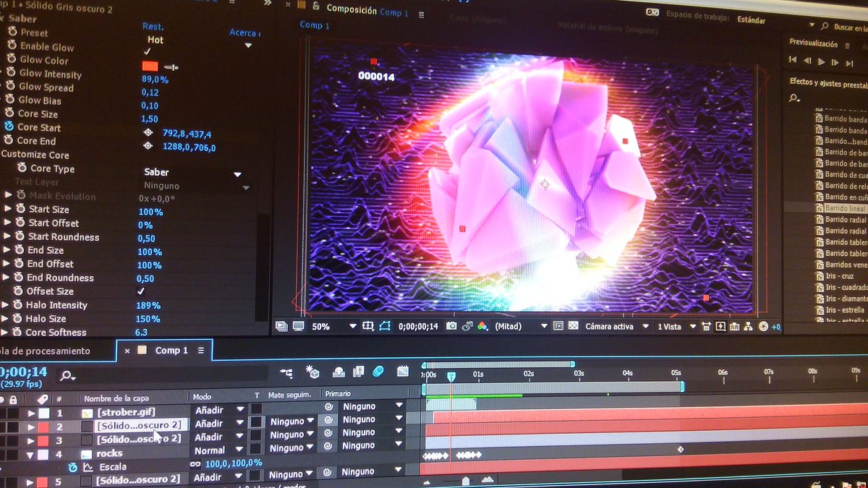The width and height of the screenshot is (868, 488).
Task: Open the timeline panel from viewer icon
Action: [x=735, y=327]
